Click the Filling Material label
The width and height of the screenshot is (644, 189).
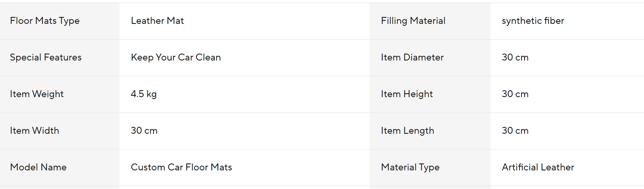click(413, 21)
